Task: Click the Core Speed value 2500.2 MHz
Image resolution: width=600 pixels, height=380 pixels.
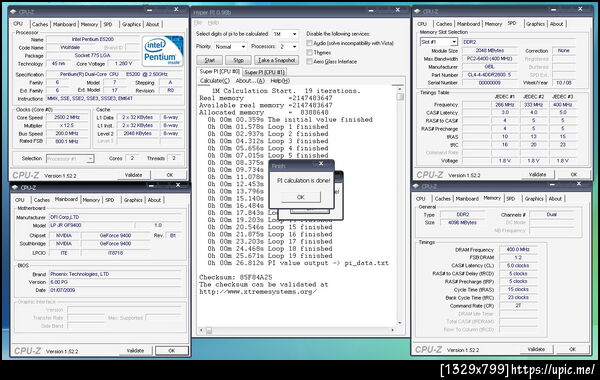Action: tap(67, 117)
